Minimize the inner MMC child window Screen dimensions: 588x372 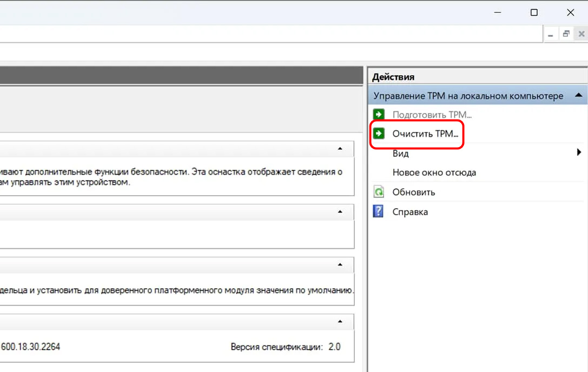pos(551,35)
